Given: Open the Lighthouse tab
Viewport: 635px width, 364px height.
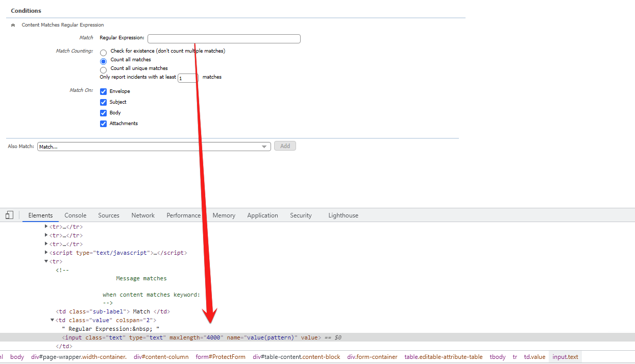Looking at the screenshot, I should click(343, 215).
